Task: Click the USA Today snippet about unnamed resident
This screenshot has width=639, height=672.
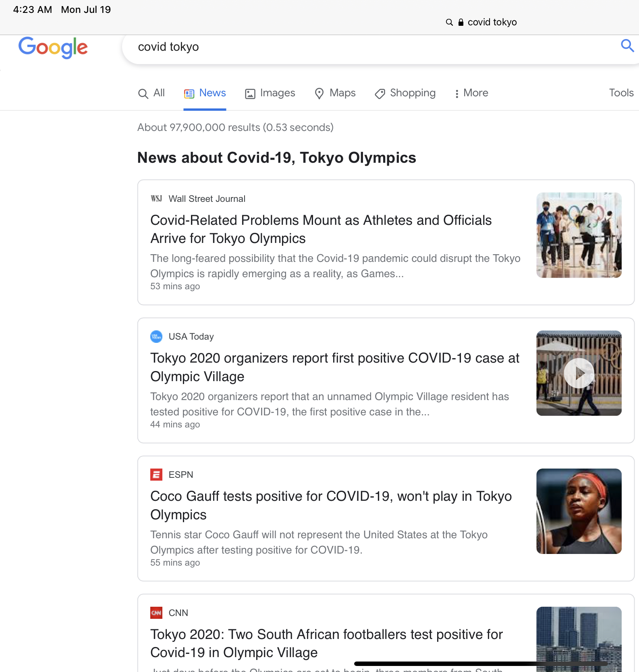Action: click(330, 404)
